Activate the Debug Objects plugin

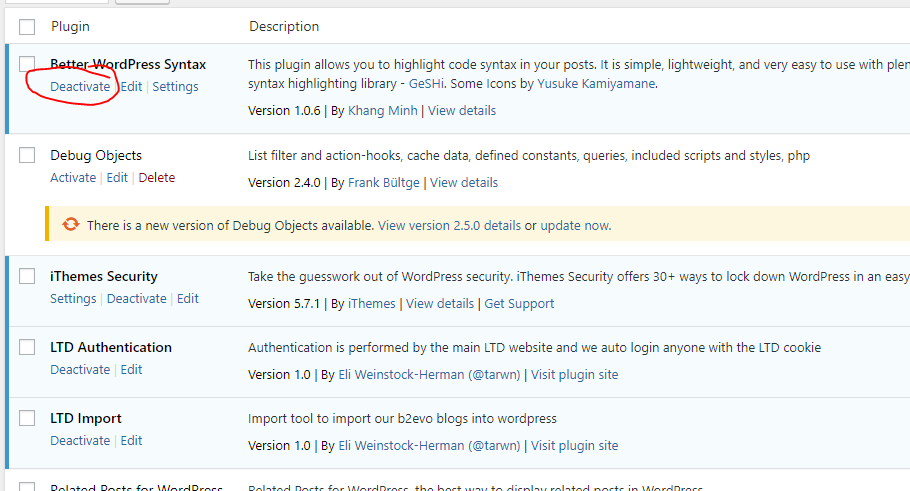pos(73,178)
